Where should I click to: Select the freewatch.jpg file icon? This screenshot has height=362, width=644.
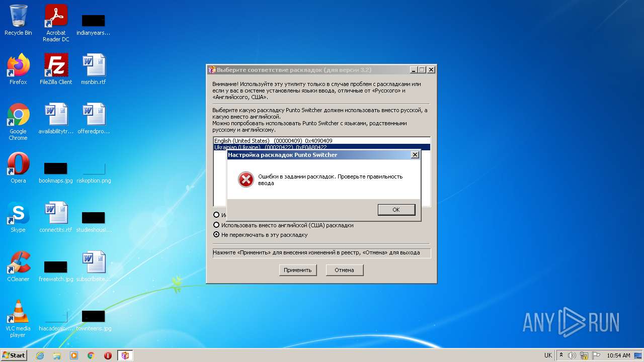coord(56,270)
